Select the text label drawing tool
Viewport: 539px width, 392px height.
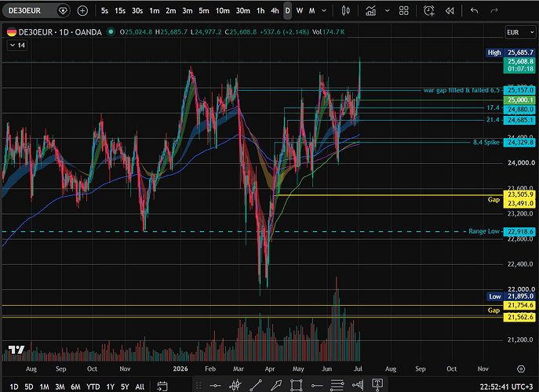377,385
